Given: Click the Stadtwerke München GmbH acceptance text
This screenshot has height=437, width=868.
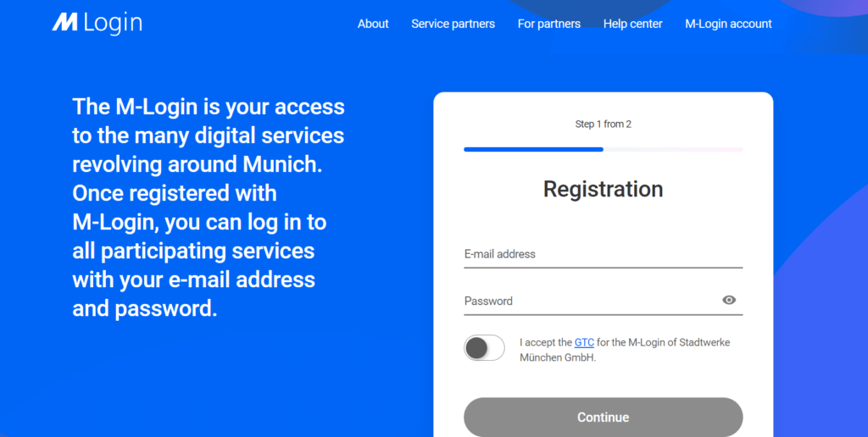Looking at the screenshot, I should click(x=625, y=350).
